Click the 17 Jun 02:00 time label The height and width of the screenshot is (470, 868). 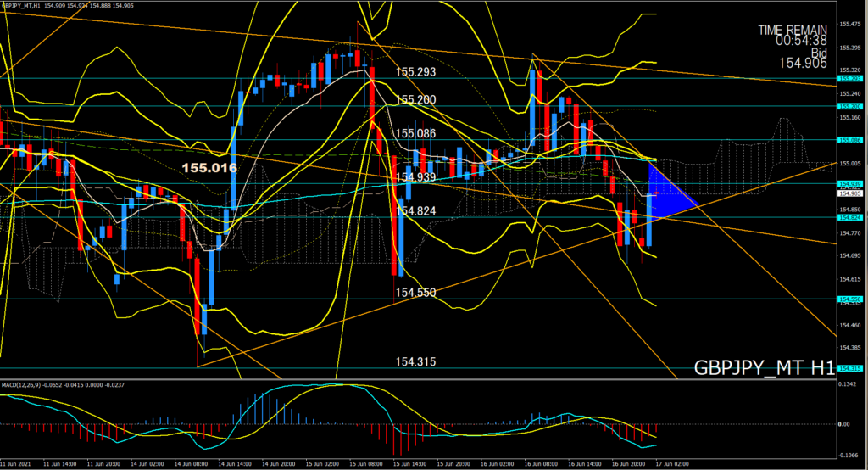click(x=672, y=464)
